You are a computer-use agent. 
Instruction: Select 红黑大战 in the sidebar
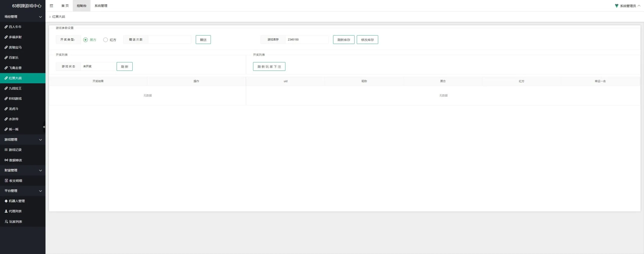coord(23,78)
